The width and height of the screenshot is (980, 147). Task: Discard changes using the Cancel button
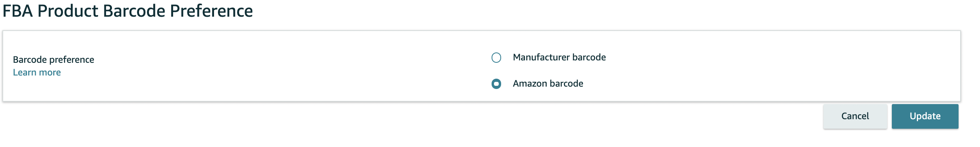855,116
